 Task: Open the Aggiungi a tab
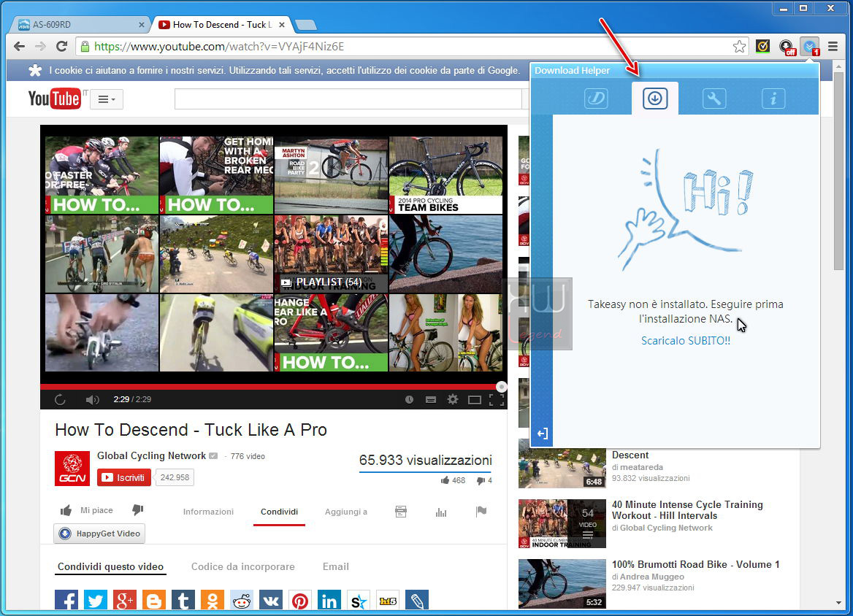346,512
